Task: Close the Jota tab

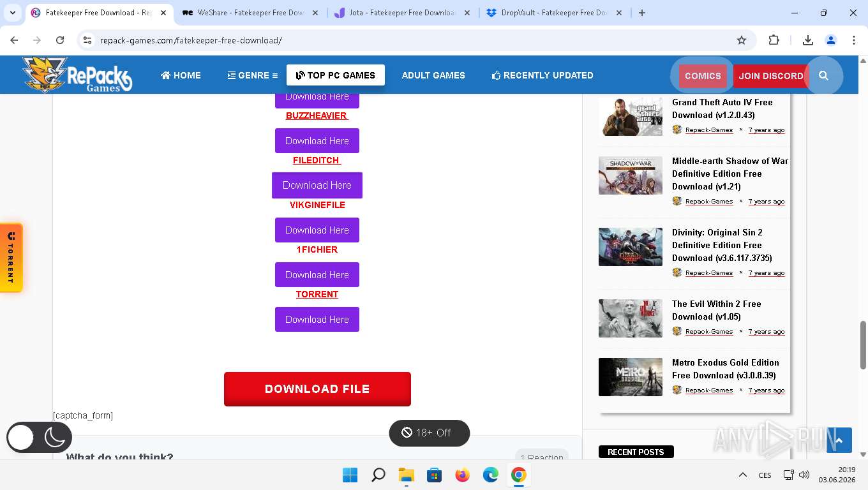Action: coord(467,13)
